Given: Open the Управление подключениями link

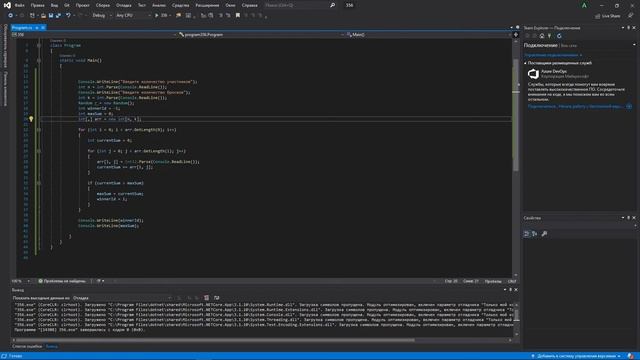Looking at the screenshot, I should pos(551,55).
